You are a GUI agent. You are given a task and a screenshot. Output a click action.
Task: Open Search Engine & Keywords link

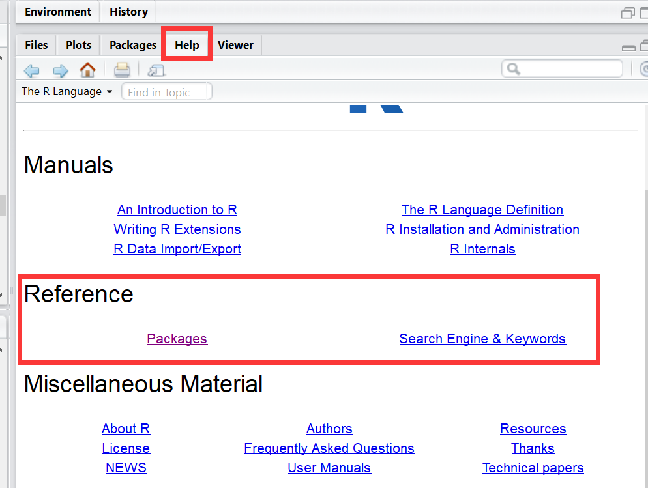pos(483,339)
